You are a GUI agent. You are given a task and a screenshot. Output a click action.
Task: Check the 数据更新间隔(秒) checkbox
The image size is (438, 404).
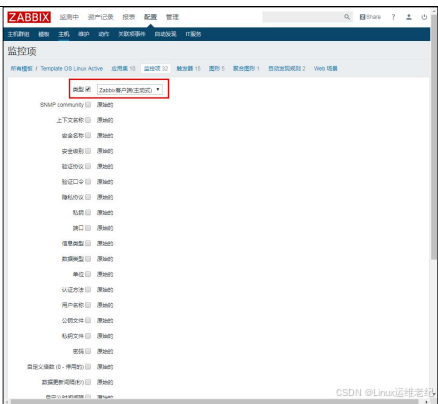click(88, 382)
